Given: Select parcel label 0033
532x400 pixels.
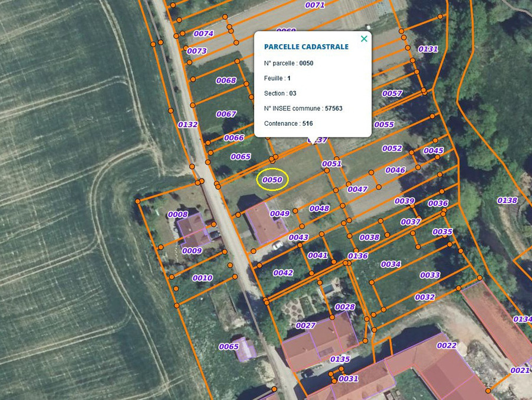Looking at the screenshot, I should pyautogui.click(x=430, y=275).
